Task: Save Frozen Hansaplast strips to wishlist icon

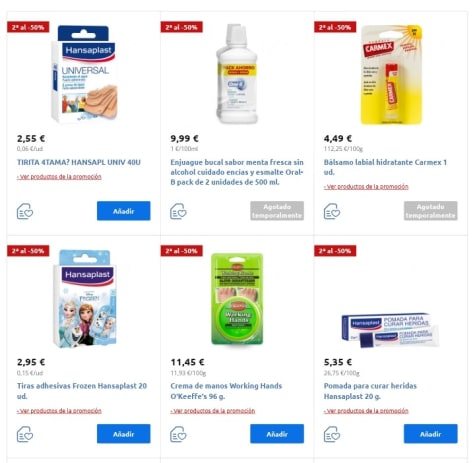Action: point(25,434)
